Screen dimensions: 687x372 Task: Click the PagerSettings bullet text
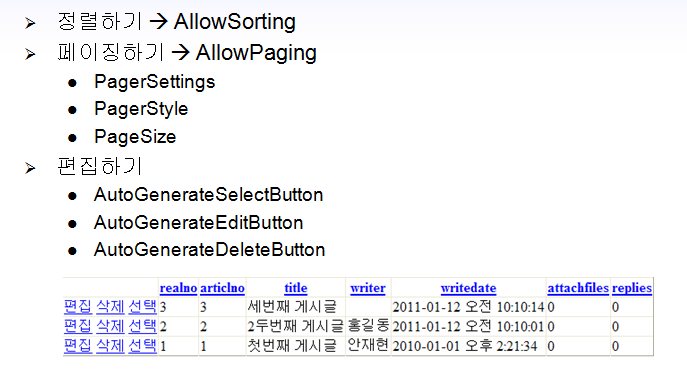pos(155,82)
